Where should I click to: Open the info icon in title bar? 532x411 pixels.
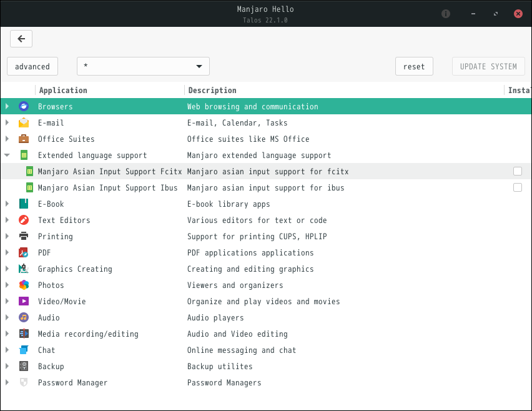pos(446,14)
